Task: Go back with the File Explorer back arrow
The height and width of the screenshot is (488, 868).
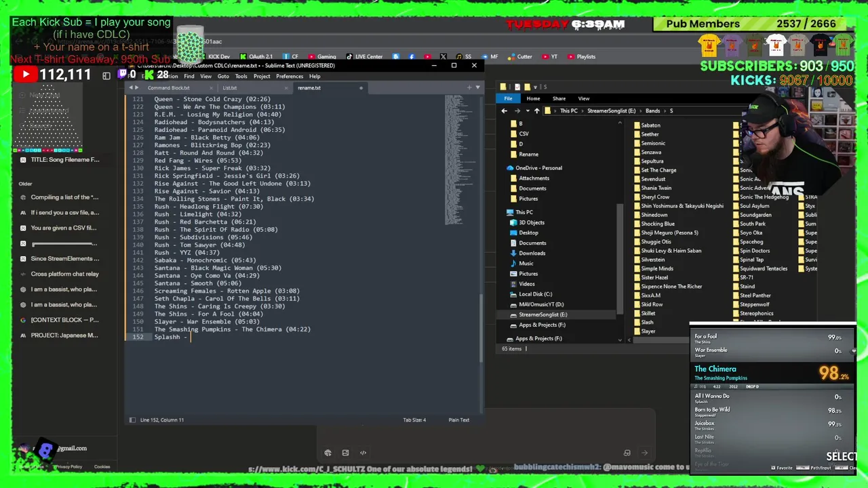Action: coord(504,110)
